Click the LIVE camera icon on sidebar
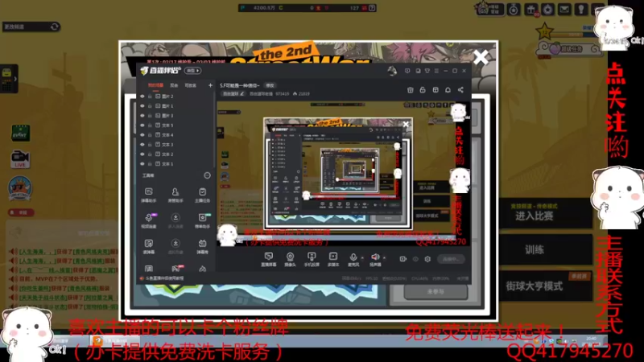 [19, 158]
